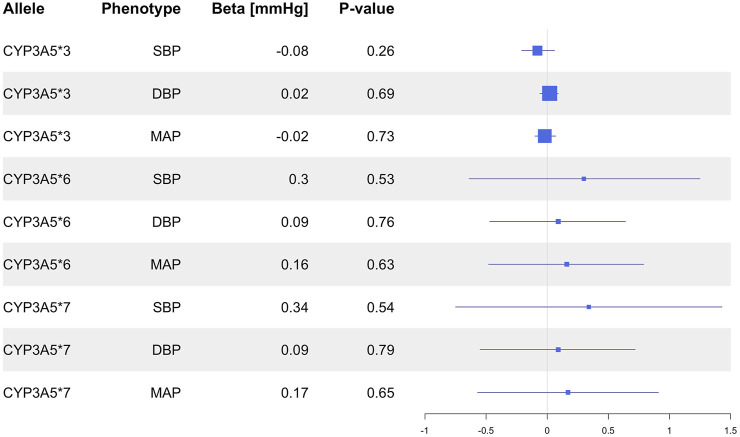
Task: Select the Beta [mmHg] column header
Action: pyautogui.click(x=260, y=9)
